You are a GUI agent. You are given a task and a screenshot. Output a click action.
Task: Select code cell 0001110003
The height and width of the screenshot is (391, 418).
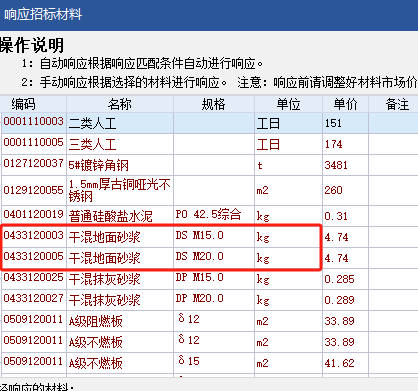click(34, 123)
